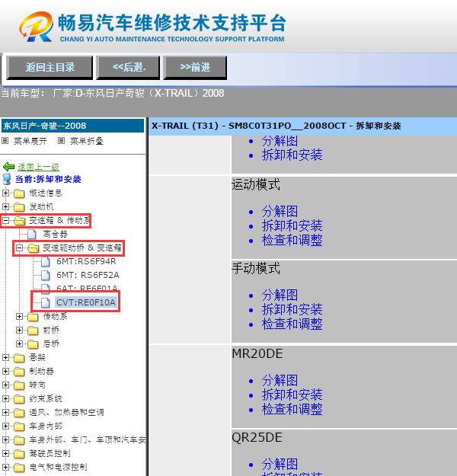Click the 离合器 document icon

(32, 235)
